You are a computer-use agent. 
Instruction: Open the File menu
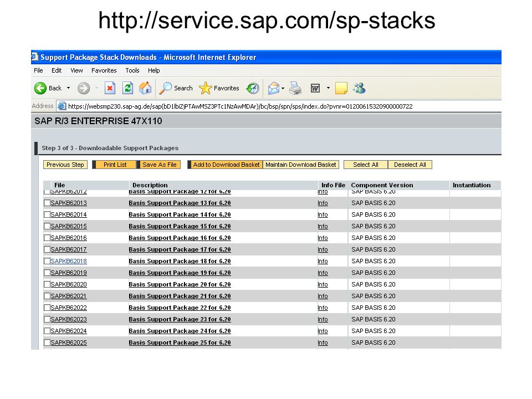pyautogui.click(x=38, y=70)
